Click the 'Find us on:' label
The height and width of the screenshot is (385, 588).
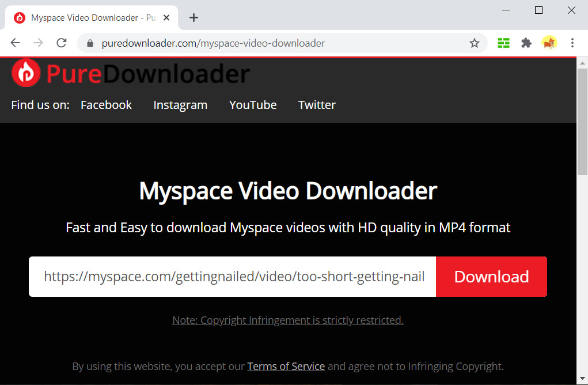pos(40,105)
